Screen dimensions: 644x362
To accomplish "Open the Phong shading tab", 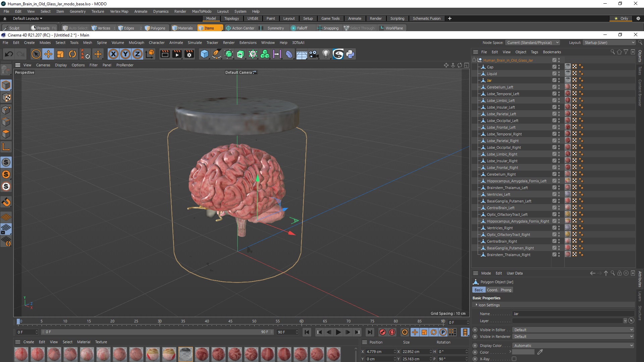I will [505, 290].
